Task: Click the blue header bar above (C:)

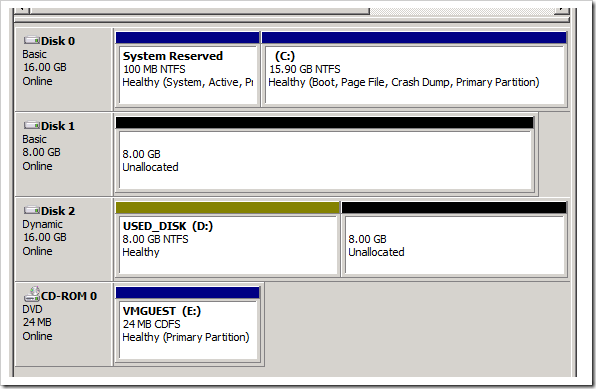Action: (x=414, y=38)
